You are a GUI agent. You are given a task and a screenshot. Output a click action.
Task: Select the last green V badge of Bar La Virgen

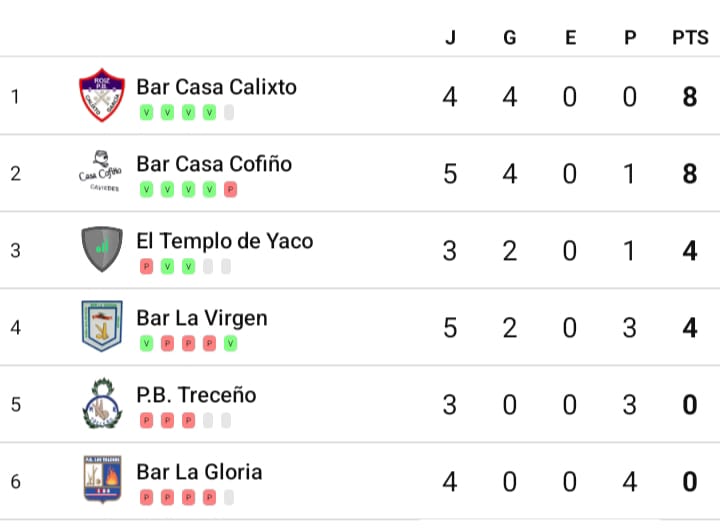click(231, 343)
